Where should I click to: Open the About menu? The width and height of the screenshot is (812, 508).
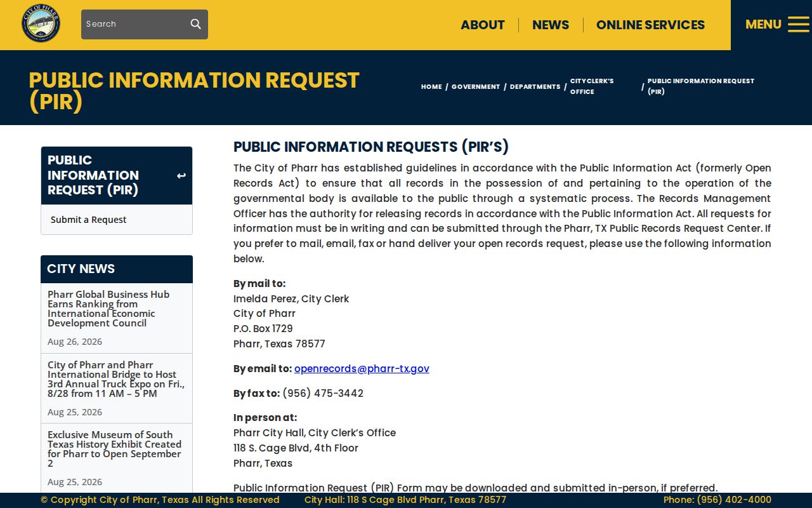click(x=483, y=25)
